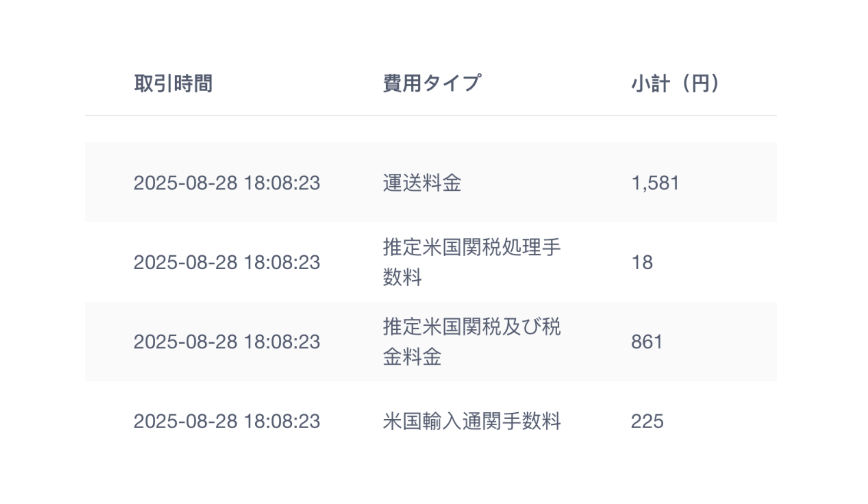Viewport: 868px width, 504px height.
Task: Click the timestamp in the 運送料金 row
Action: click(x=226, y=183)
